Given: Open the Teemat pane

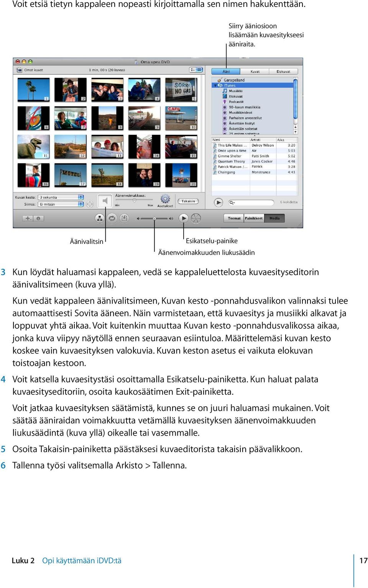Looking at the screenshot, I should 234,218.
